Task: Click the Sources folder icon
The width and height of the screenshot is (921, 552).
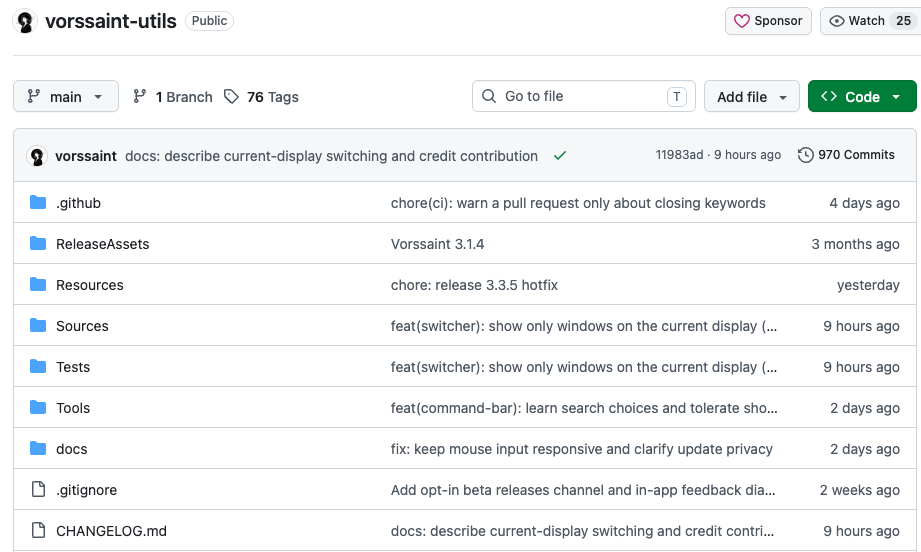Action: [38, 325]
